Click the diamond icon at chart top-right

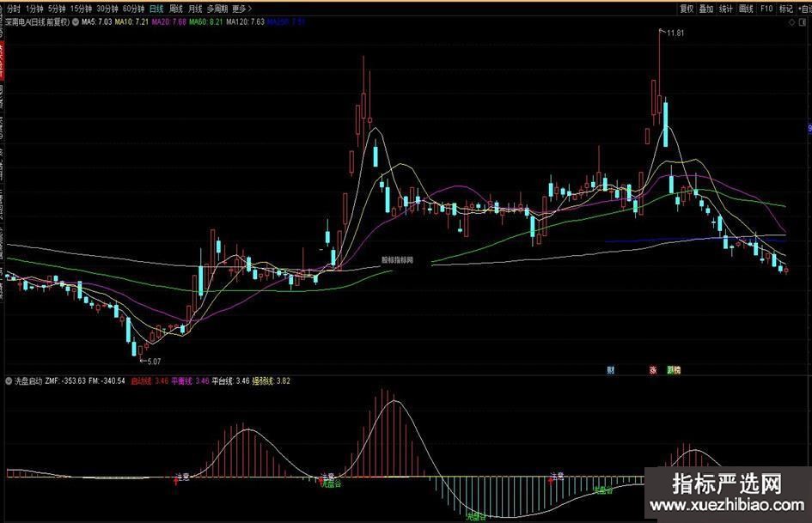[x=791, y=22]
